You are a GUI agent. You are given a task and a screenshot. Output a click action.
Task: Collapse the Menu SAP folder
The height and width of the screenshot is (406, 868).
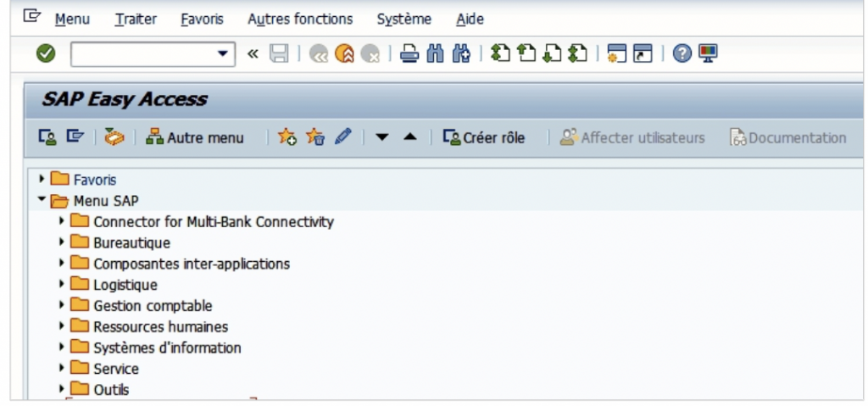point(42,201)
